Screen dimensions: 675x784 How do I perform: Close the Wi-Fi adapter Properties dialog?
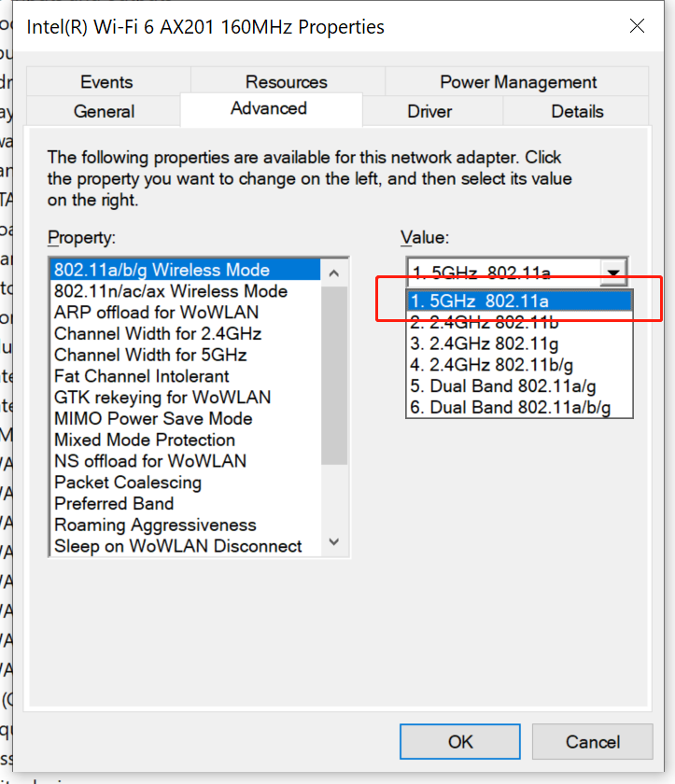click(x=637, y=26)
